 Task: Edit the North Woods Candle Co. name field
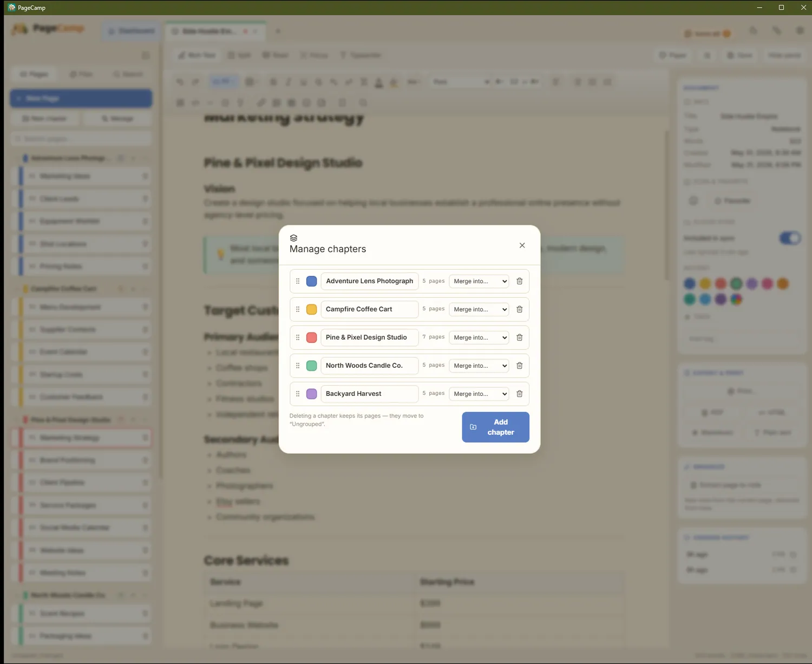pos(370,366)
